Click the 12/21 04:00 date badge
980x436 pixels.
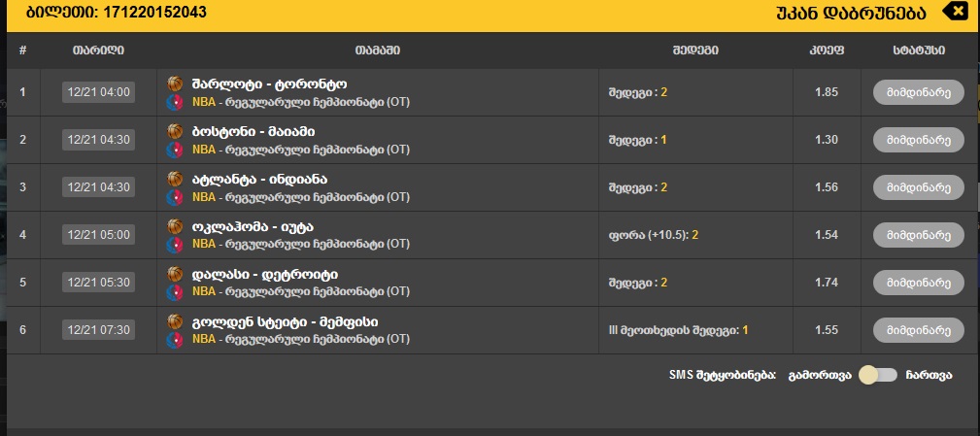[x=98, y=92]
